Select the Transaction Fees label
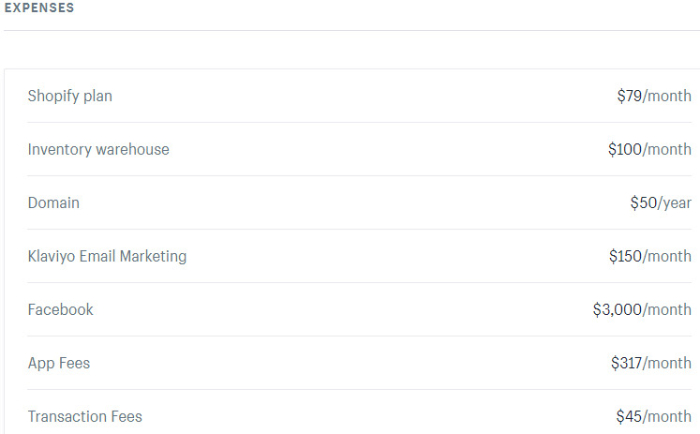The image size is (700, 434). [x=85, y=417]
